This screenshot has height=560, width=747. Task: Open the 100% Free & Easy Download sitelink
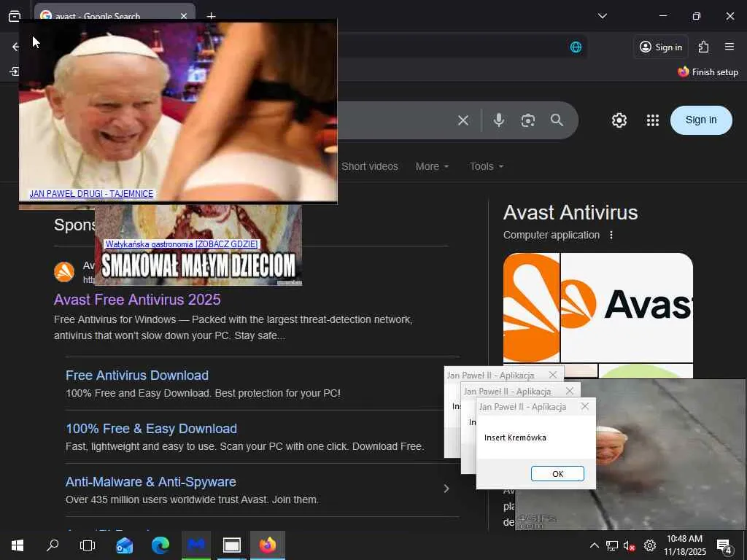(x=152, y=429)
